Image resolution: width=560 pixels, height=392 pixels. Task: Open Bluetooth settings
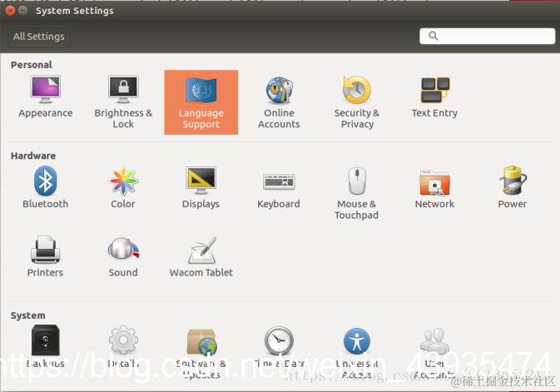click(x=46, y=187)
